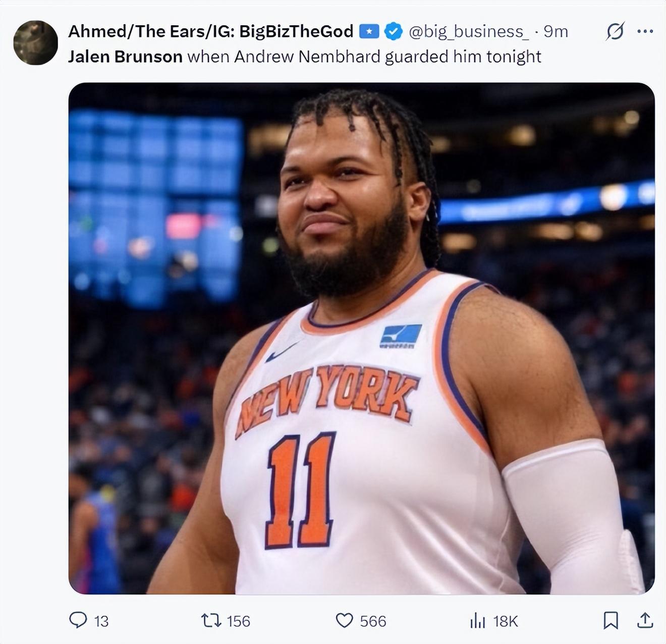Click the 18K view count
This screenshot has height=644, width=666.
coord(506,621)
